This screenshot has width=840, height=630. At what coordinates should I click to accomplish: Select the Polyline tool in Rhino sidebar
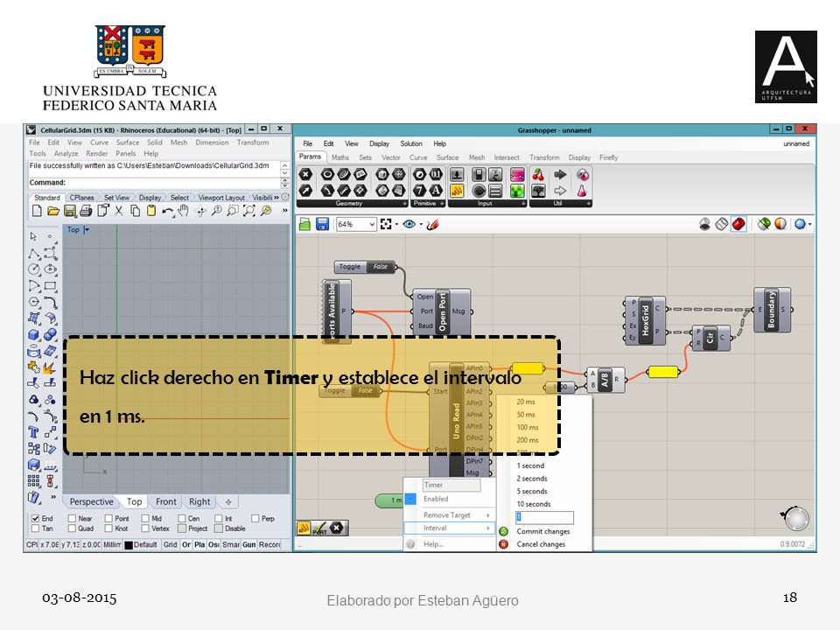pyautogui.click(x=34, y=252)
